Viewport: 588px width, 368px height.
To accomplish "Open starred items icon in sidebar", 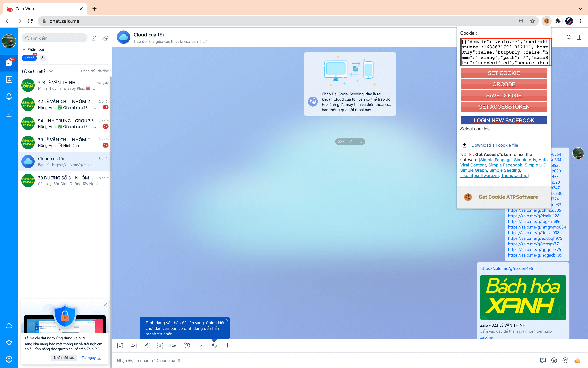I will click(9, 342).
